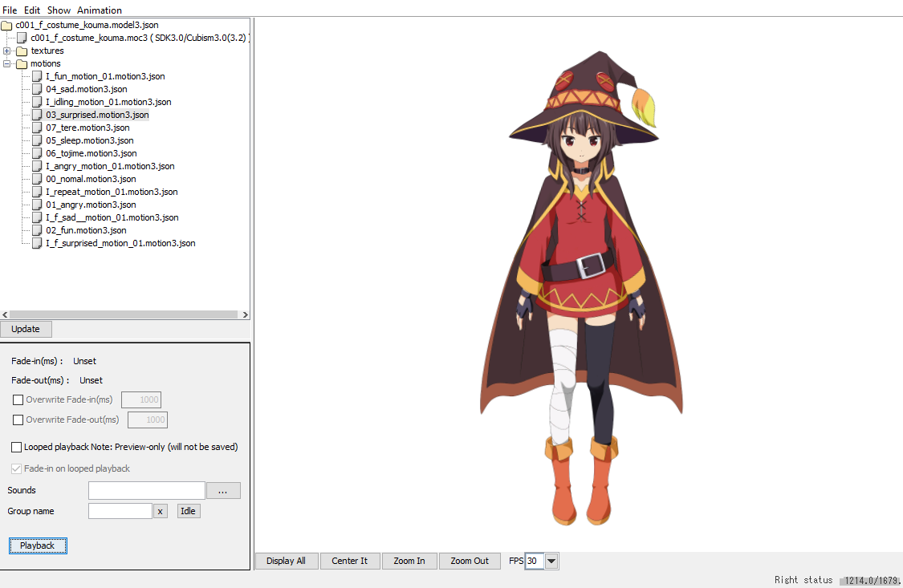903x588 pixels.
Task: Click the Live2D character model in viewport
Action: point(580,288)
